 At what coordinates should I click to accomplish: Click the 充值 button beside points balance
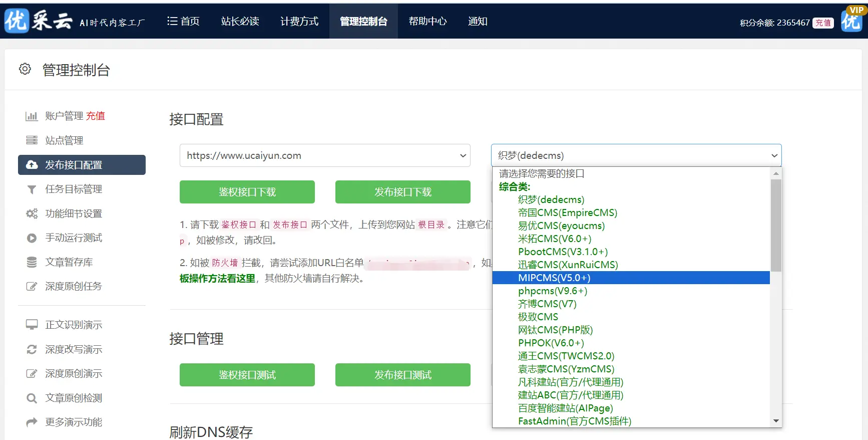(x=823, y=23)
